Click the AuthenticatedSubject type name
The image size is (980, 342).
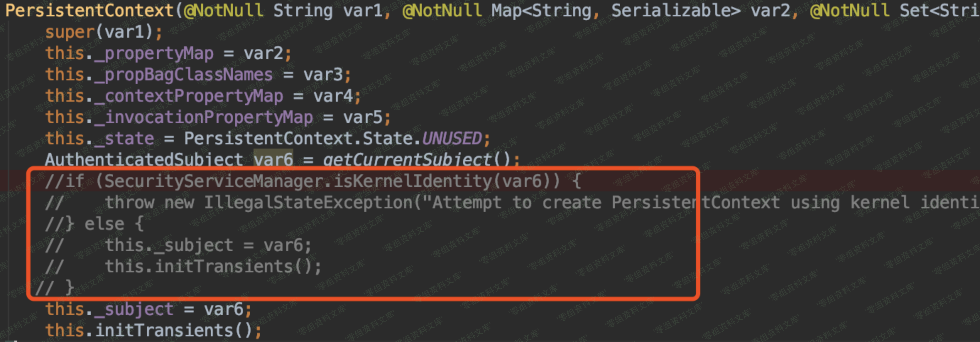coord(144,160)
